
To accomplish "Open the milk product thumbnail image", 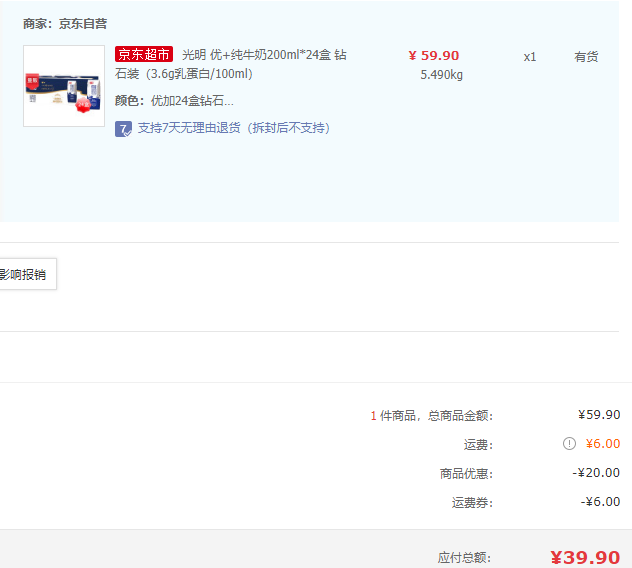I will point(64,86).
